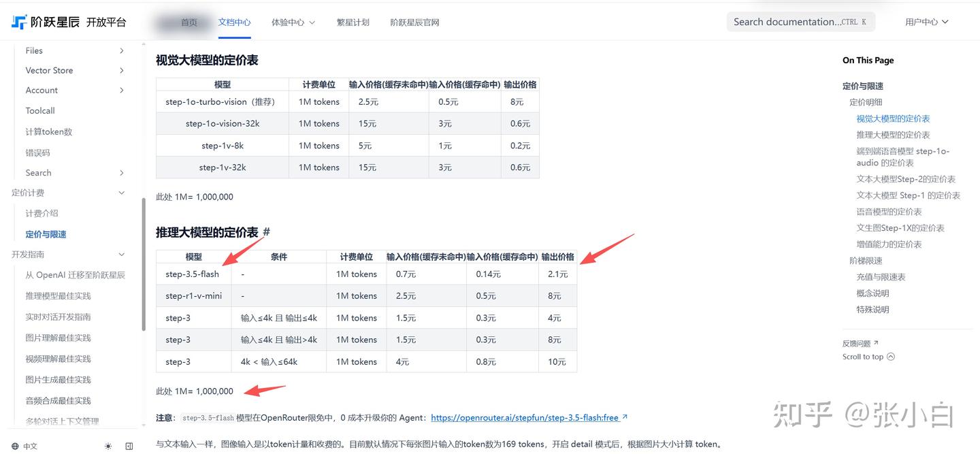Image resolution: width=980 pixels, height=454 pixels.
Task: Jump to 定价明细 in On This Page
Action: click(x=866, y=102)
